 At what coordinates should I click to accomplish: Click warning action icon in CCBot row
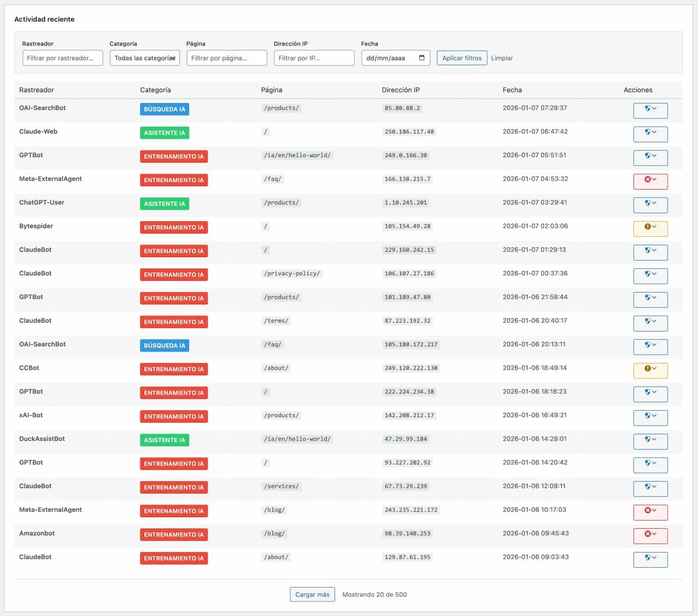point(647,369)
